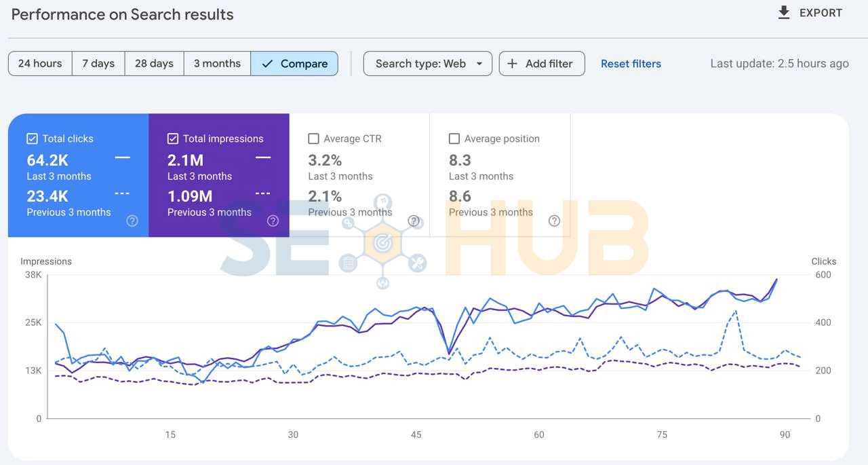Uncheck the Total clicks checkbox
The height and width of the screenshot is (465, 868).
[32, 138]
